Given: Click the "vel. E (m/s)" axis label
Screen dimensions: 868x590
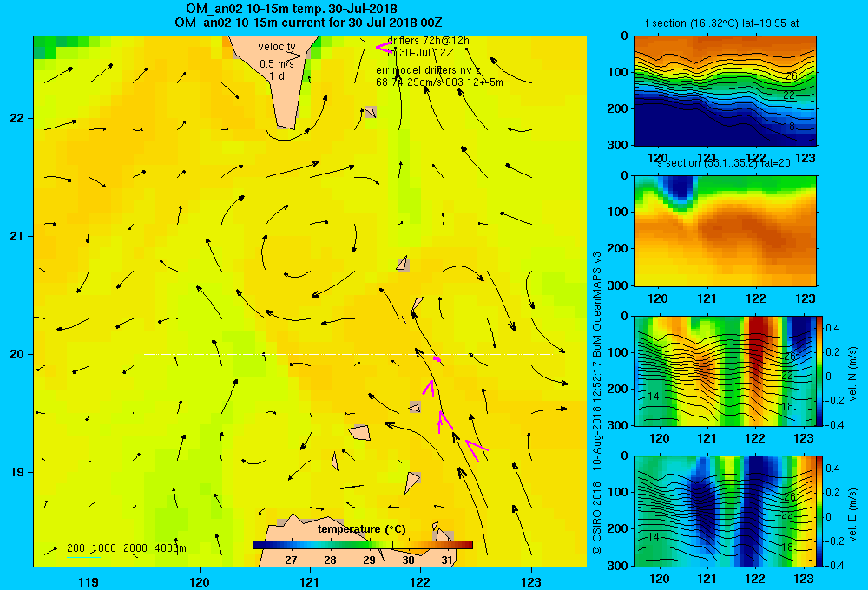Looking at the screenshot, I should [x=852, y=515].
